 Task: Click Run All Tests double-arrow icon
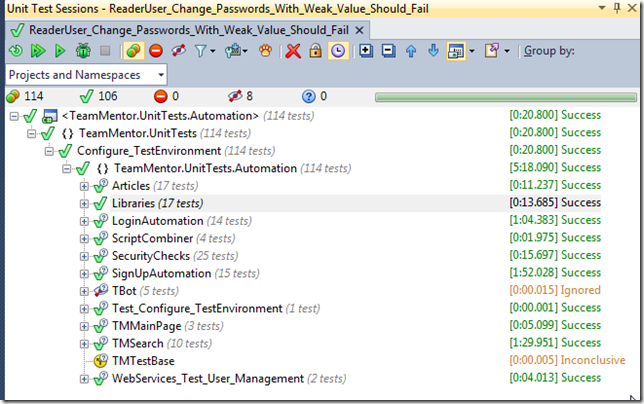38,51
